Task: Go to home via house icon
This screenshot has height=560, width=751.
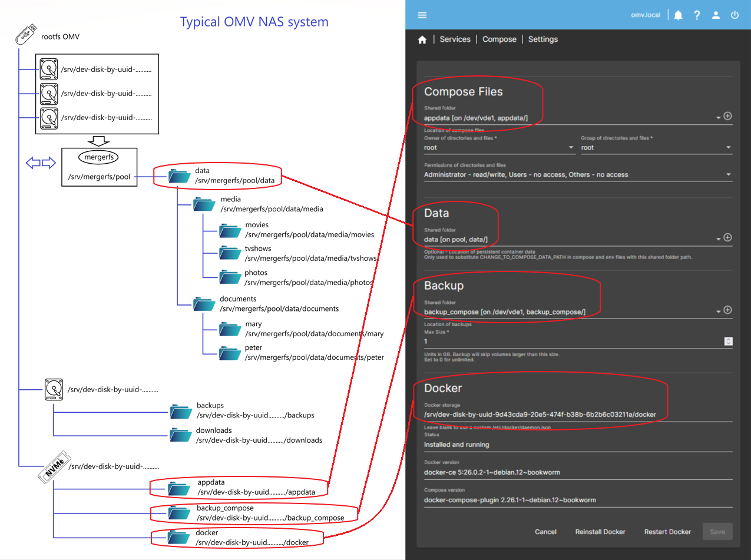Action: pos(422,39)
